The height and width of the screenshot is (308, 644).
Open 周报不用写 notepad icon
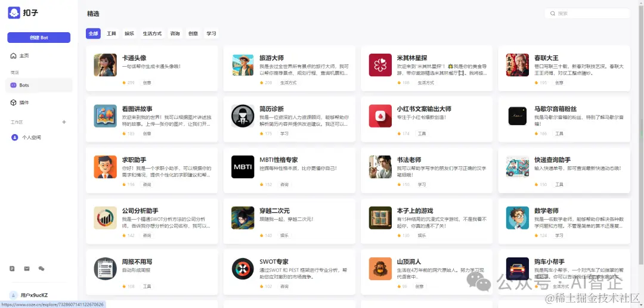point(105,269)
